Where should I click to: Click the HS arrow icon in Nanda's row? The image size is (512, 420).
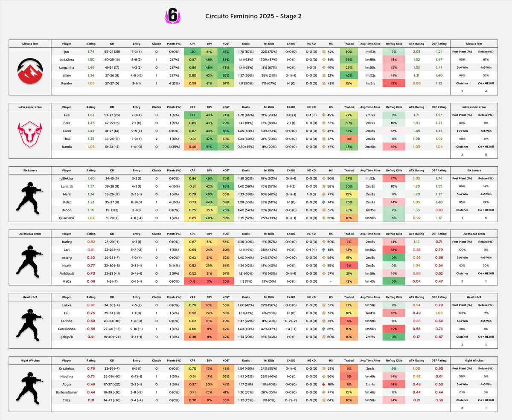click(324, 146)
